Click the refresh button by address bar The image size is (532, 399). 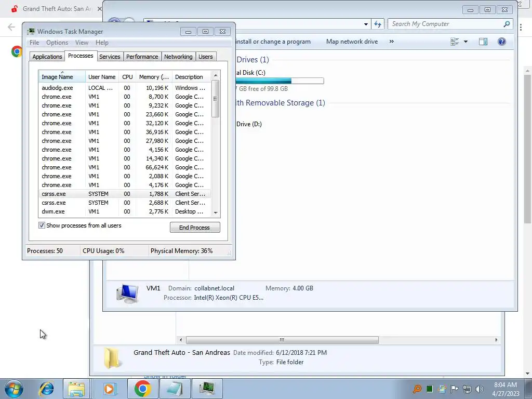point(378,24)
